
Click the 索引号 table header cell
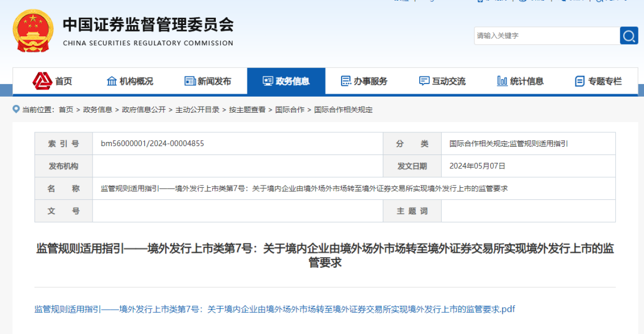(64, 144)
